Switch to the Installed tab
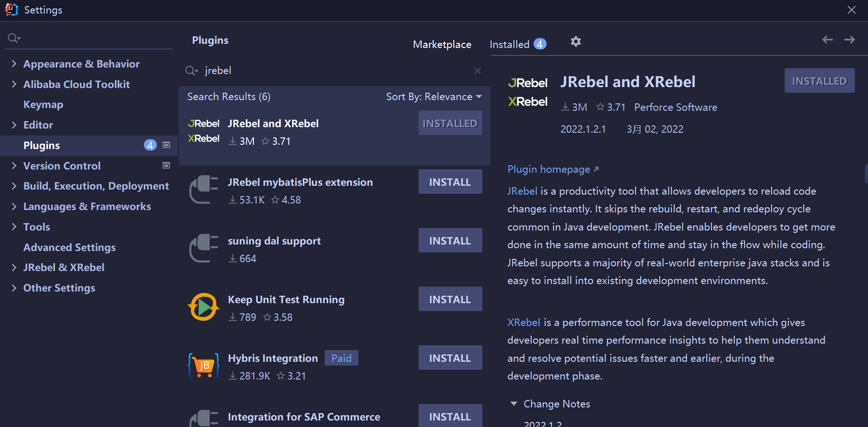The height and width of the screenshot is (427, 868). point(509,44)
